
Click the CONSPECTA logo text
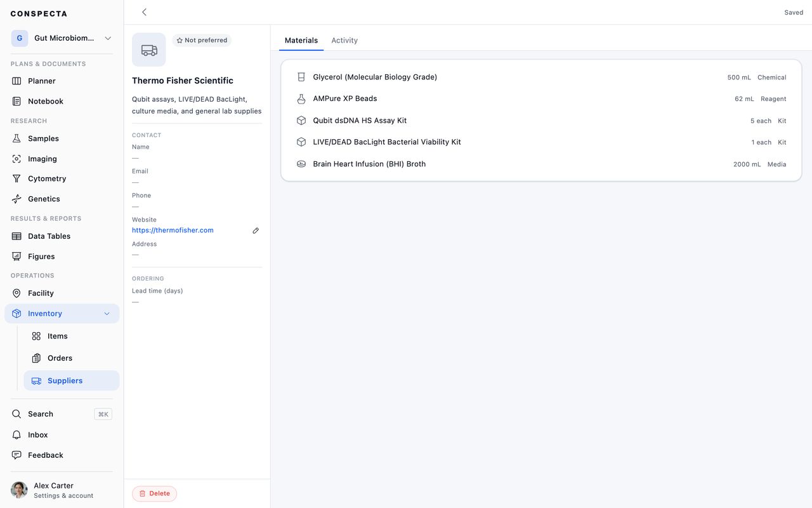(39, 14)
